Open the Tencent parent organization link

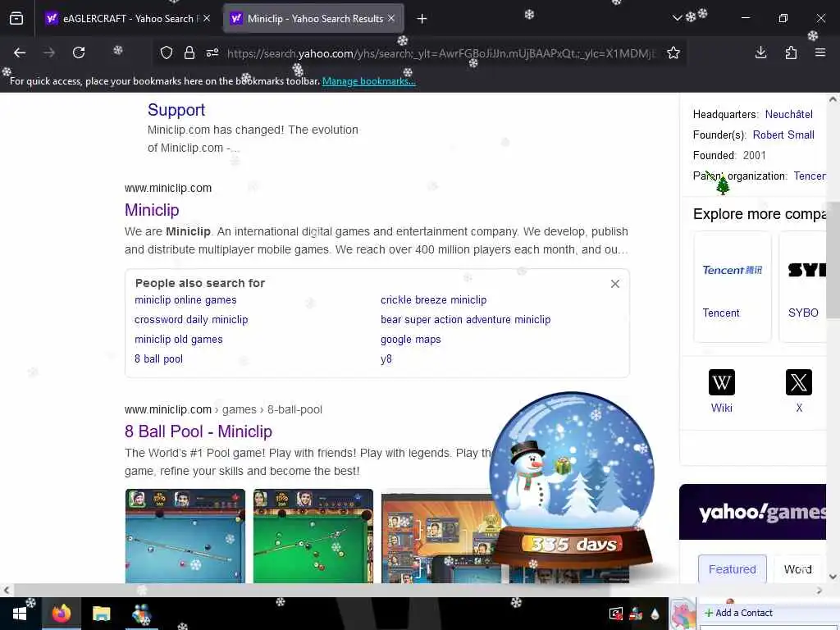pyautogui.click(x=810, y=176)
